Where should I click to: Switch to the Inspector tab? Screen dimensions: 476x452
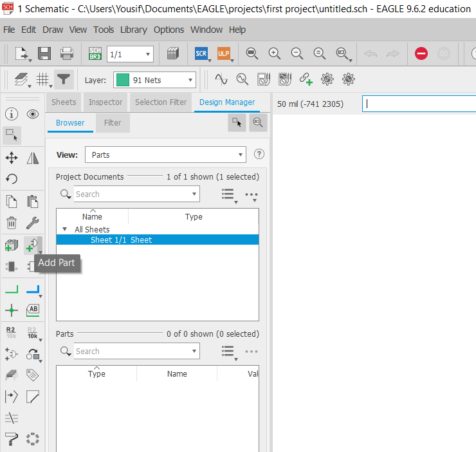coord(105,102)
